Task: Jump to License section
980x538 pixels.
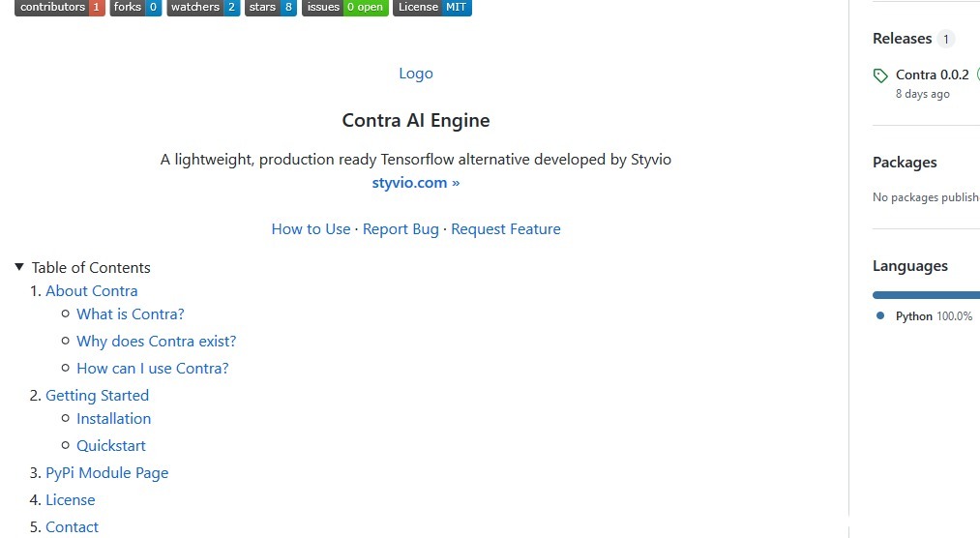Action: (x=70, y=500)
